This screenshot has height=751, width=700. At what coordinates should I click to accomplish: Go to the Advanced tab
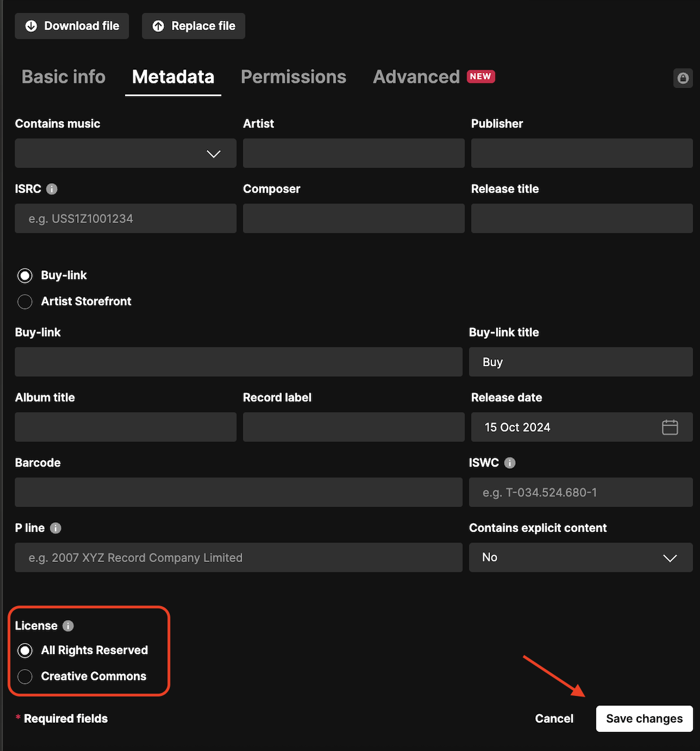click(416, 77)
